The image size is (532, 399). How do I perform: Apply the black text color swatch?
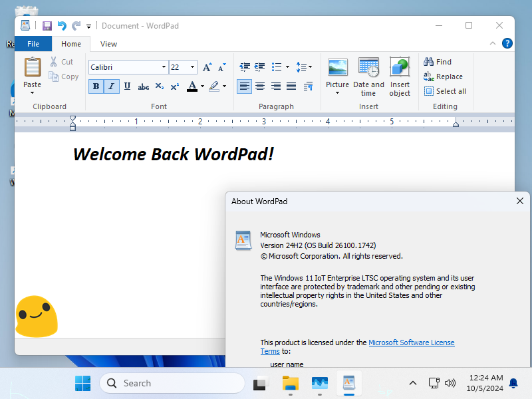click(x=192, y=86)
